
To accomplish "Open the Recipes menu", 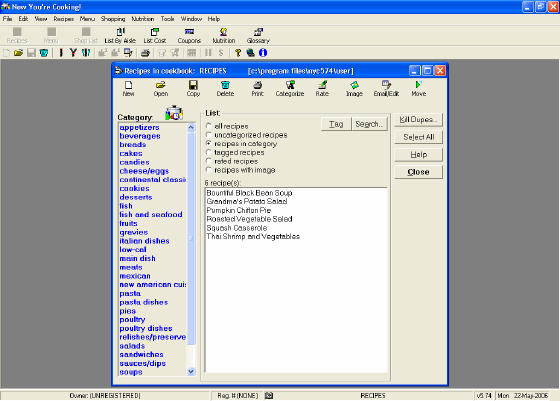I will [64, 19].
